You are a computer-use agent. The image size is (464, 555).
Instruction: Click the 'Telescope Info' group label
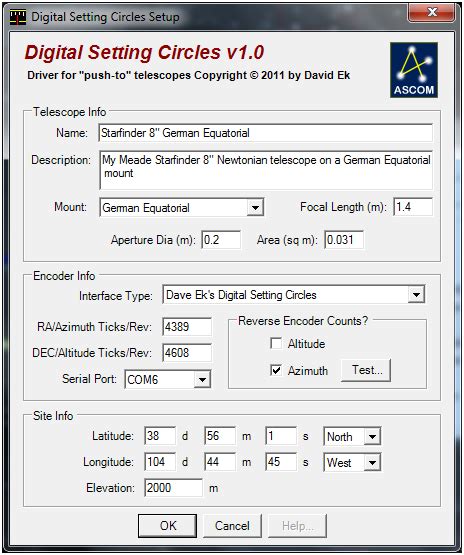pyautogui.click(x=69, y=112)
